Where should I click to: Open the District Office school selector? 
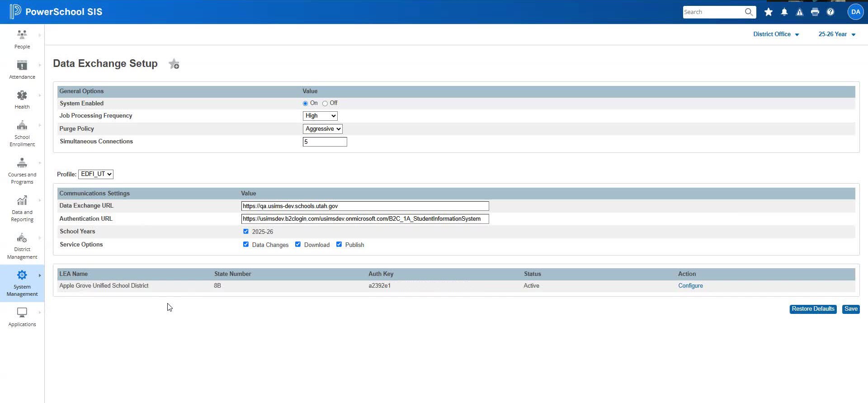(x=776, y=34)
